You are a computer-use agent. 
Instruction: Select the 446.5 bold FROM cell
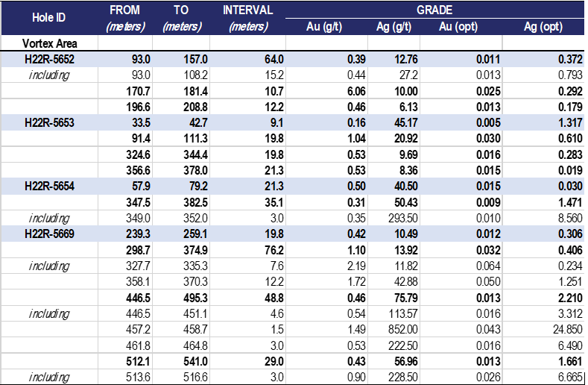click(138, 298)
